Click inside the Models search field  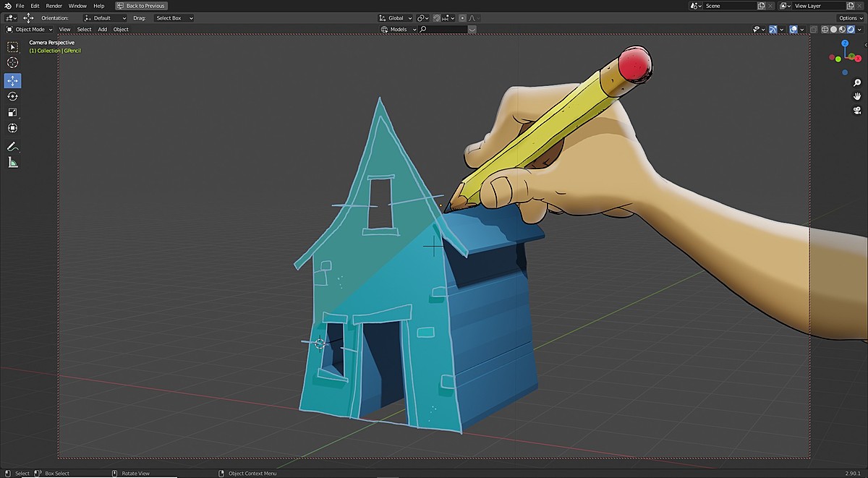[x=443, y=30]
